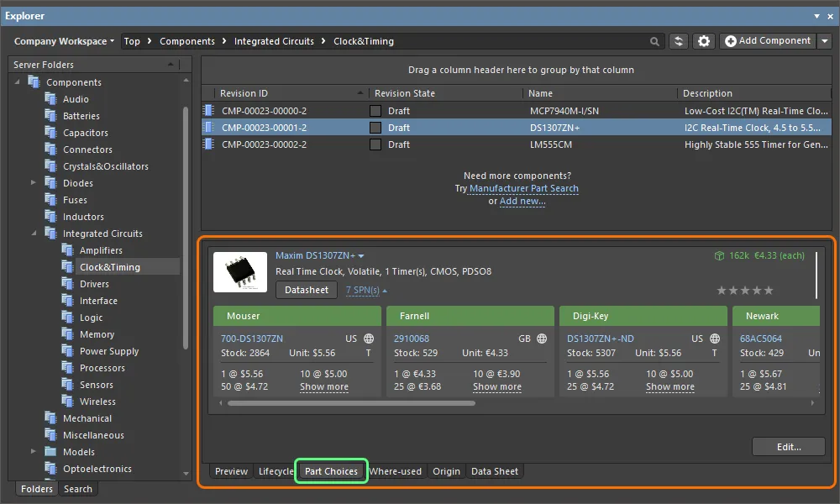840x504 pixels.
Task: Click the Mouser globe icon
Action: point(369,339)
